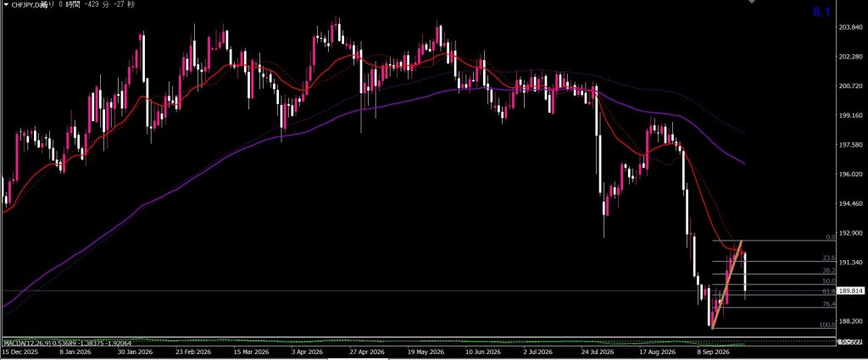The image size is (868, 360).
Task: Click the current price tag 189.814
Action: 851,291
